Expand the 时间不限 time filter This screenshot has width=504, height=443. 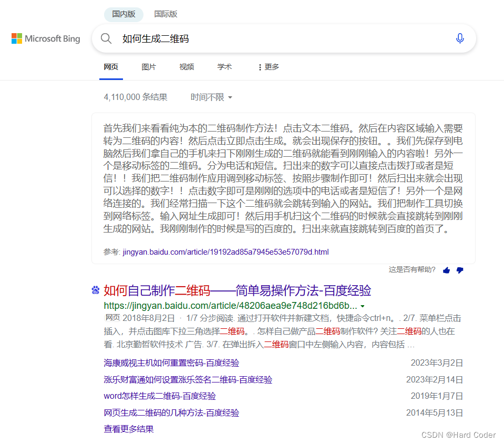pos(211,97)
